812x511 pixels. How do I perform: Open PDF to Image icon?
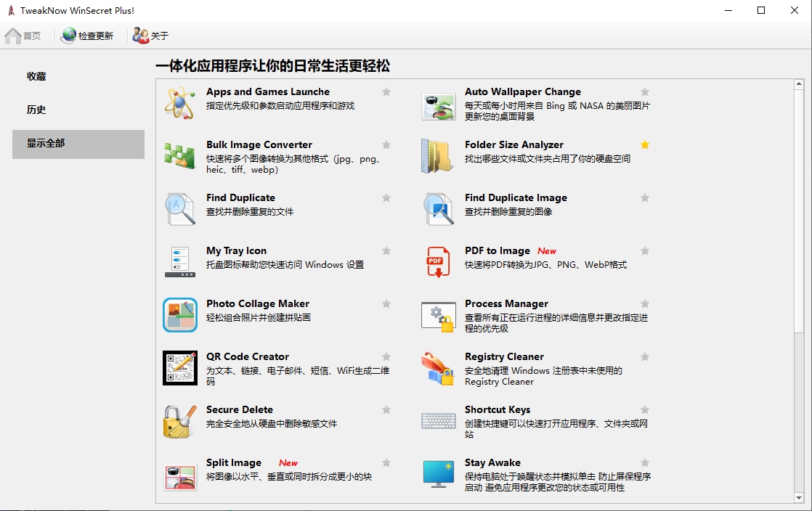coord(438,262)
